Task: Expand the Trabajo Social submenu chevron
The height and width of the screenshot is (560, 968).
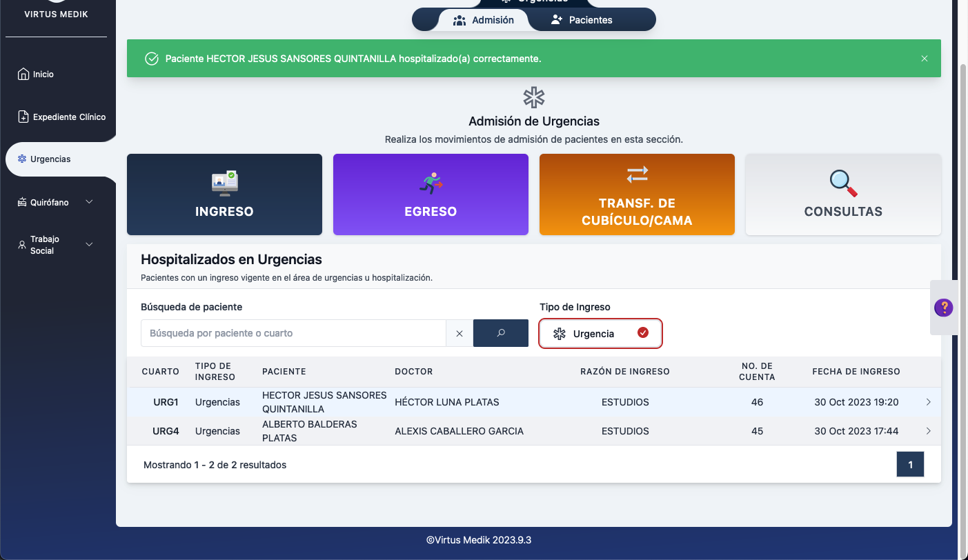Action: coord(89,245)
